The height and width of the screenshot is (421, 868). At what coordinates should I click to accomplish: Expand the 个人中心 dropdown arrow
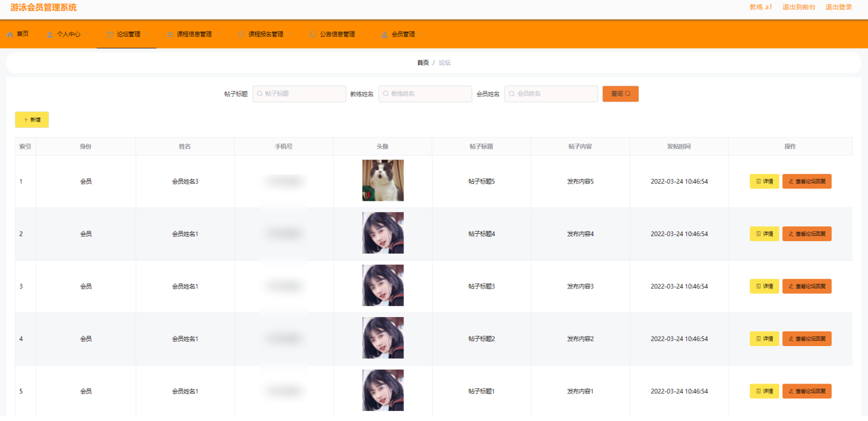[x=87, y=34]
